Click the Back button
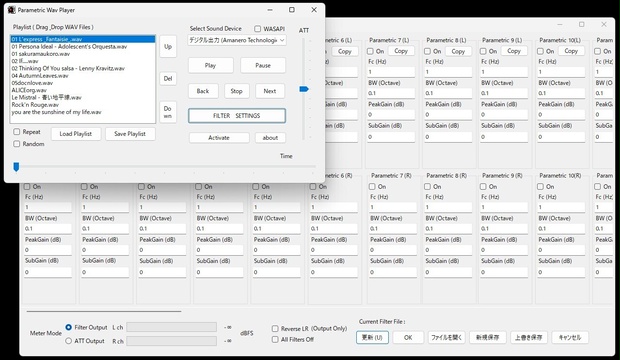The image size is (620, 360). [x=203, y=91]
